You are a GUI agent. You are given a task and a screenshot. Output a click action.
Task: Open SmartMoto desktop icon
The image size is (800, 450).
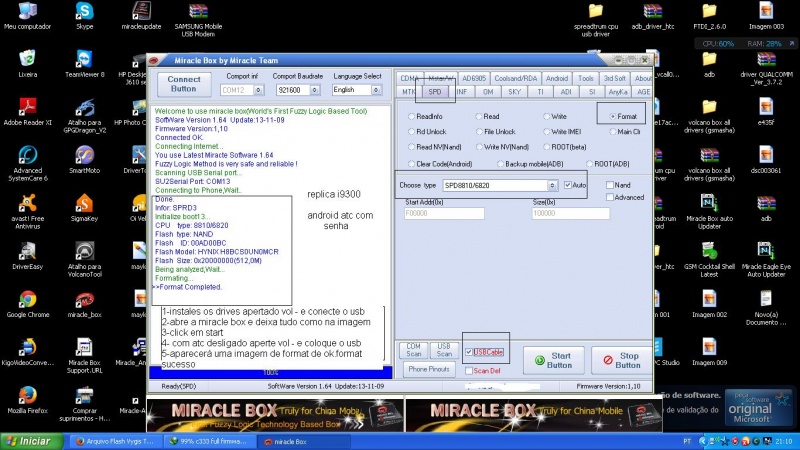(x=84, y=160)
